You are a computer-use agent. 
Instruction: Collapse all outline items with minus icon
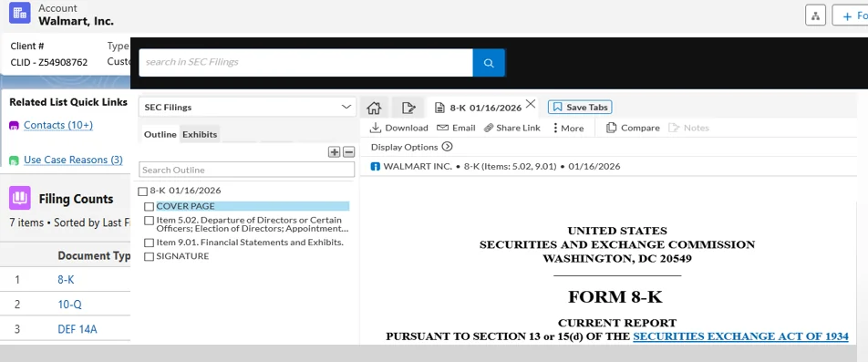tap(348, 152)
